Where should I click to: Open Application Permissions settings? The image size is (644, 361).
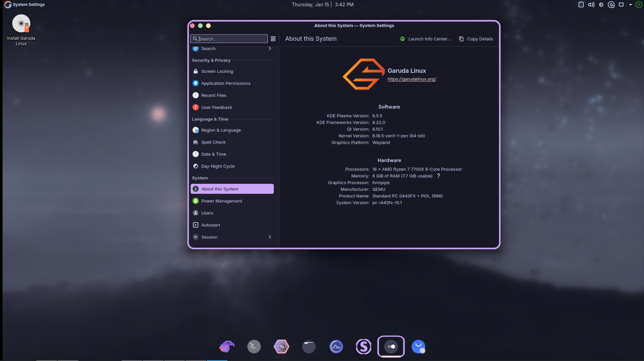click(x=232, y=83)
